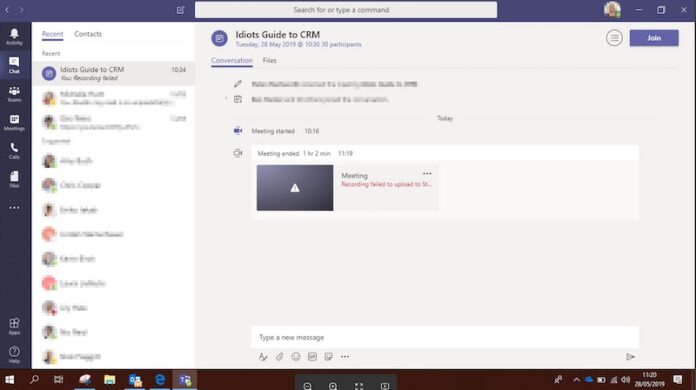
Task: Open the Apps store icon
Action: 14,326
